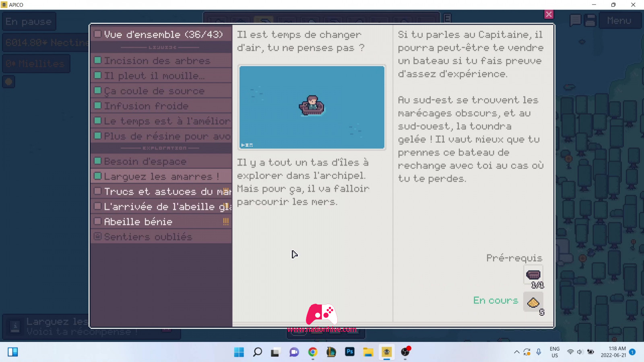Click the battery tray icon
This screenshot has width=644, height=362.
pyautogui.click(x=590, y=352)
